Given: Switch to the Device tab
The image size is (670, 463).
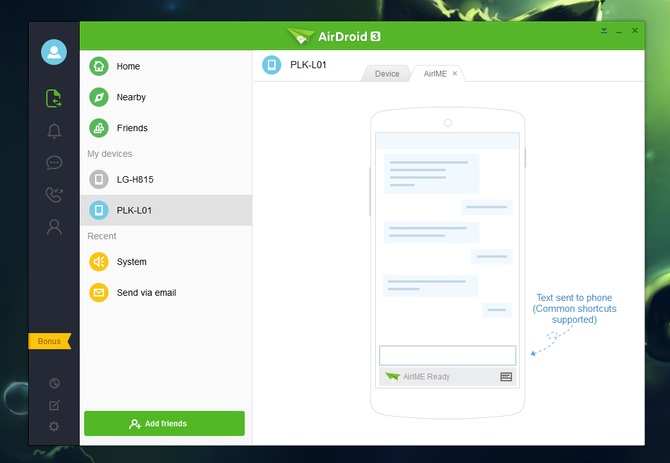Looking at the screenshot, I should [x=387, y=73].
